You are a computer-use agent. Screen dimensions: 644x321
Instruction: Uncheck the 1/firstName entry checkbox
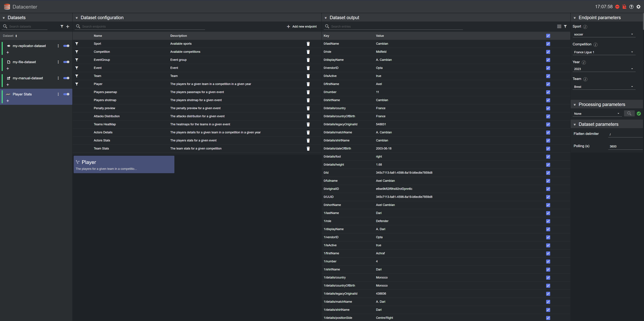pyautogui.click(x=548, y=253)
